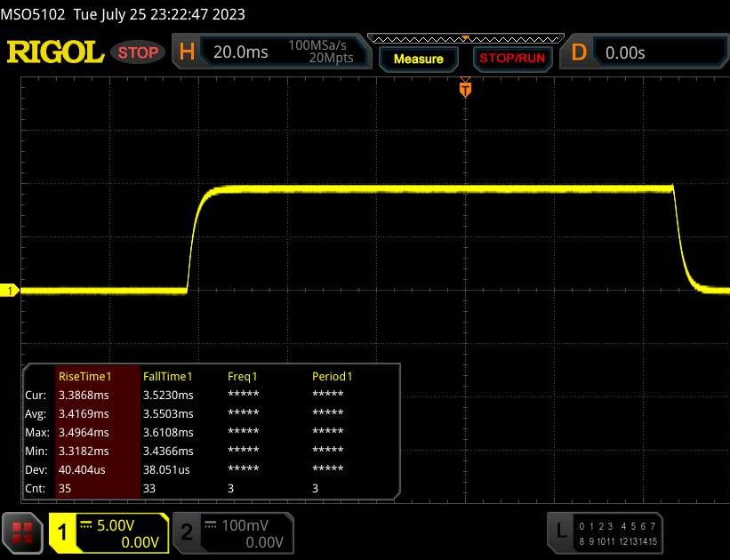Click the red function navigation grid icon
Image resolution: width=730 pixels, height=560 pixels.
coord(22,532)
